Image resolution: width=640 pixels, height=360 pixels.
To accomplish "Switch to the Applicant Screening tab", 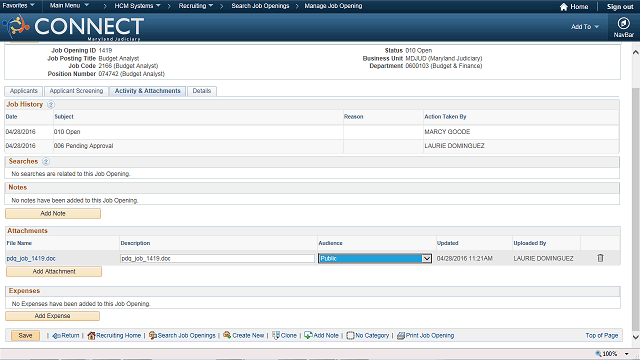I will 76,91.
